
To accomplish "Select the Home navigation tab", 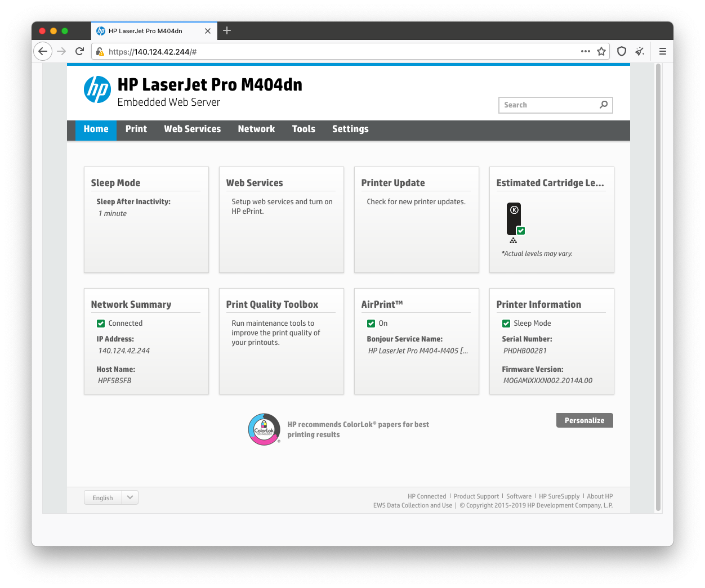I will [96, 129].
